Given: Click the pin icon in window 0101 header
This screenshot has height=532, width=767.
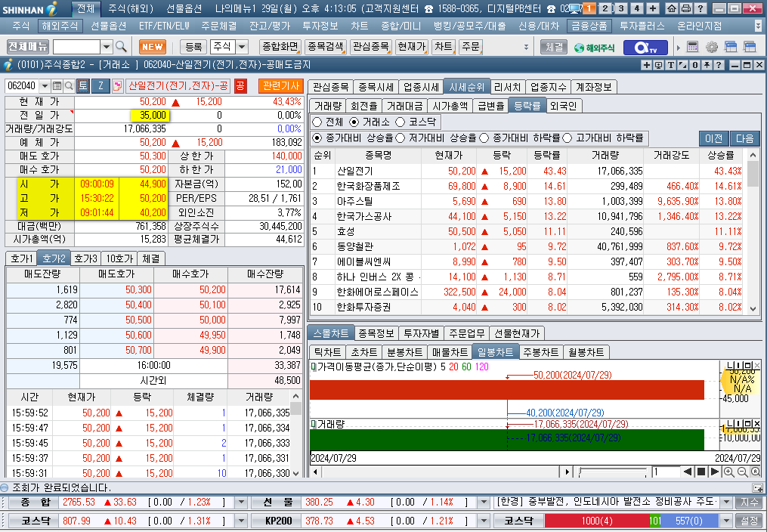Looking at the screenshot, I should (x=707, y=65).
